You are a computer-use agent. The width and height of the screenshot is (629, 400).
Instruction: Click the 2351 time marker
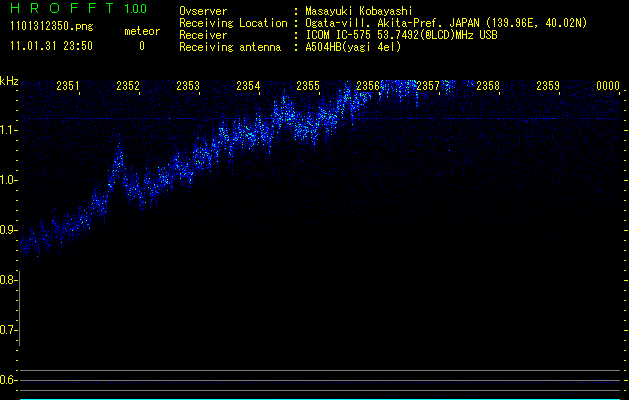[68, 85]
